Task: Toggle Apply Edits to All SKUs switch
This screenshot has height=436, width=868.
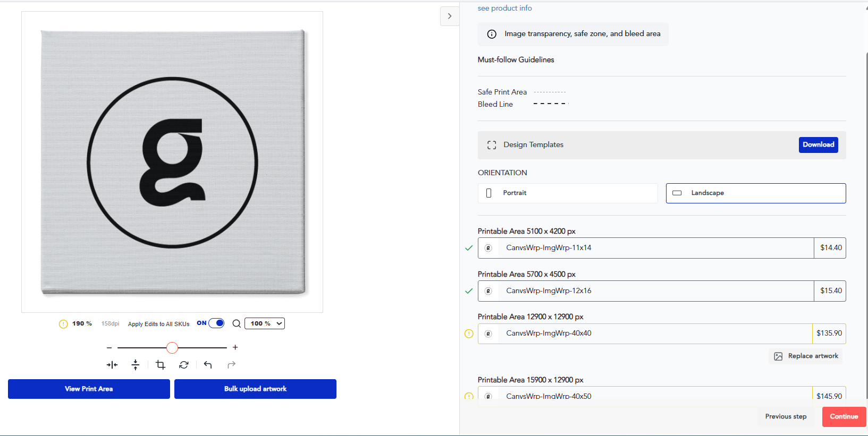Action: coord(216,323)
